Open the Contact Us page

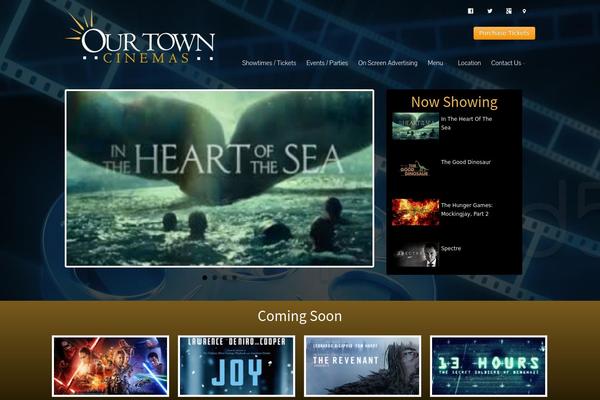click(x=506, y=63)
